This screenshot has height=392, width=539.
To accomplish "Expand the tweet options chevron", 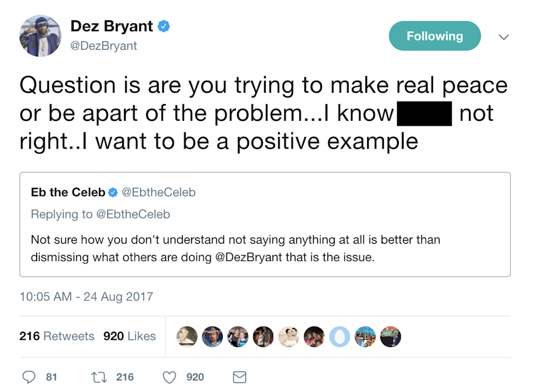I will (x=504, y=37).
